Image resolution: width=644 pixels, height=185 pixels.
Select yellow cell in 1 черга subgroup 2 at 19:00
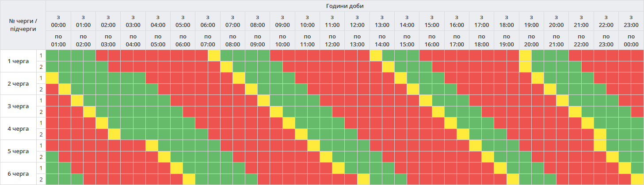(x=525, y=67)
